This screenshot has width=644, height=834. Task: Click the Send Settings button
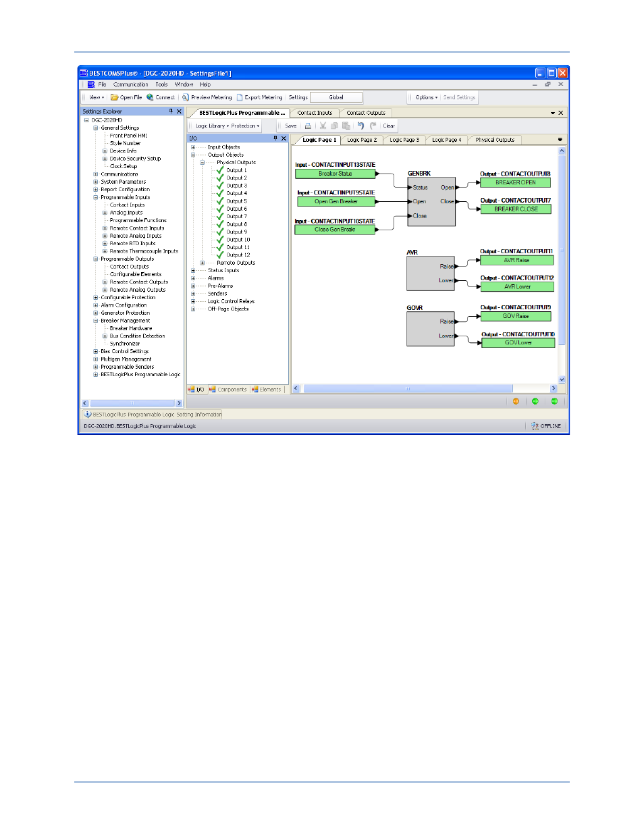click(459, 97)
